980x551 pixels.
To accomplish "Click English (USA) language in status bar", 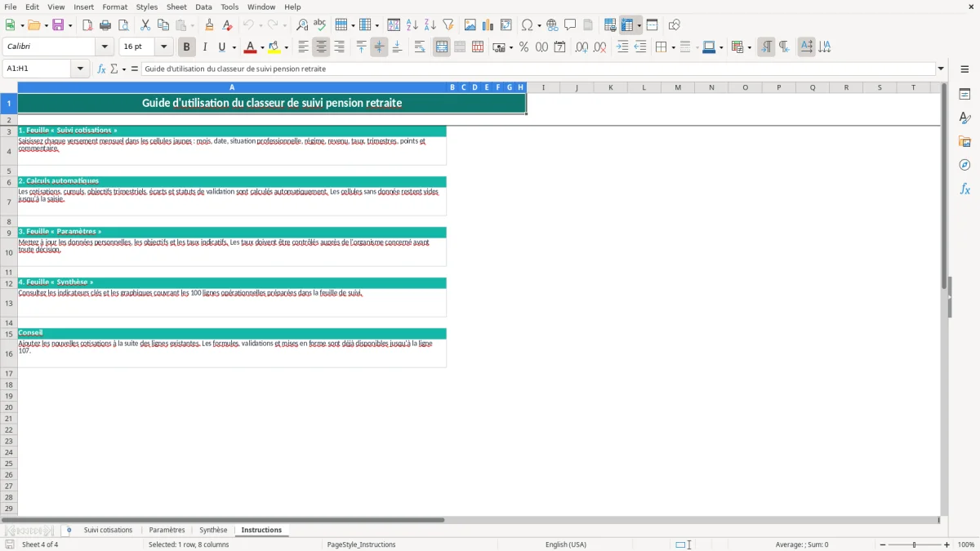I will [566, 544].
